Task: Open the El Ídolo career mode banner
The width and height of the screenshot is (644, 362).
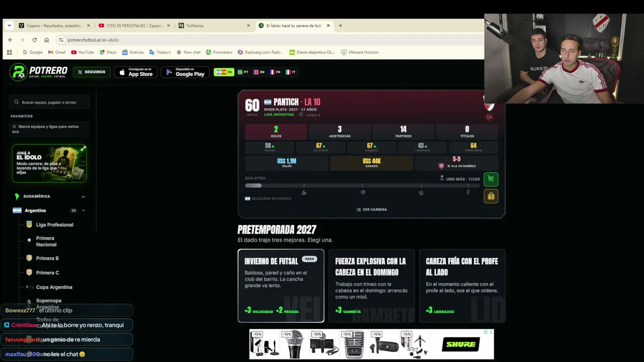Action: click(x=49, y=163)
